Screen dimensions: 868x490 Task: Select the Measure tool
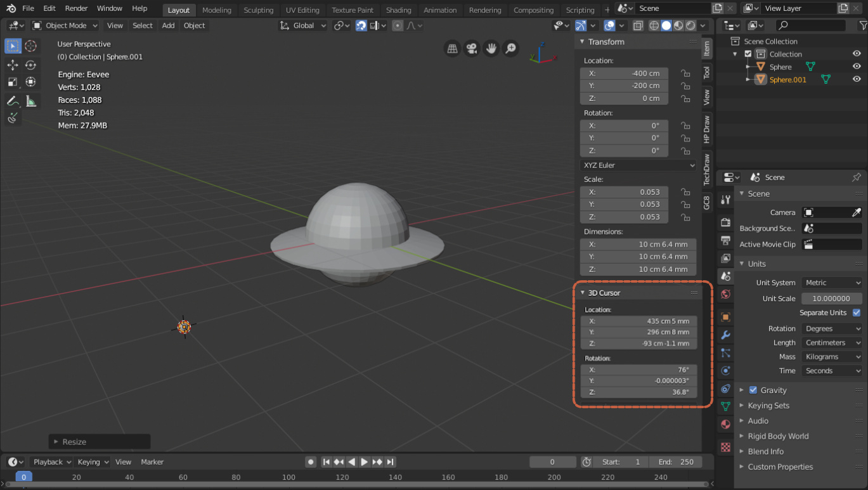pos(31,101)
